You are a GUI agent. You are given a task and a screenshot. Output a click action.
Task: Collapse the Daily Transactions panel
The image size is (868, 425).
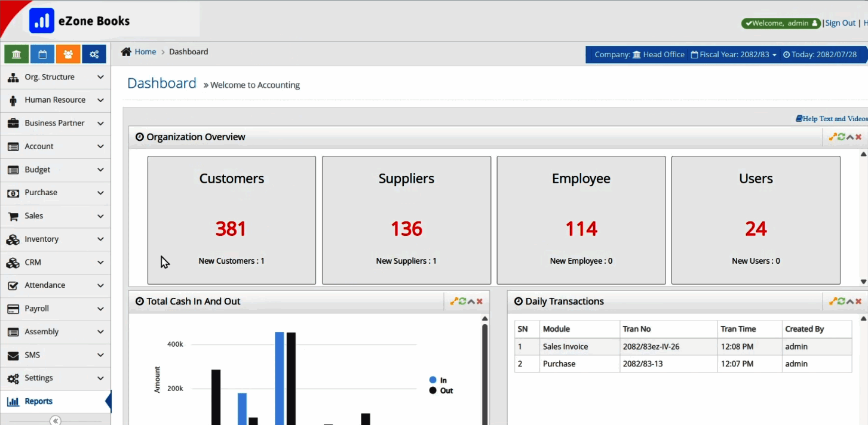pyautogui.click(x=850, y=301)
